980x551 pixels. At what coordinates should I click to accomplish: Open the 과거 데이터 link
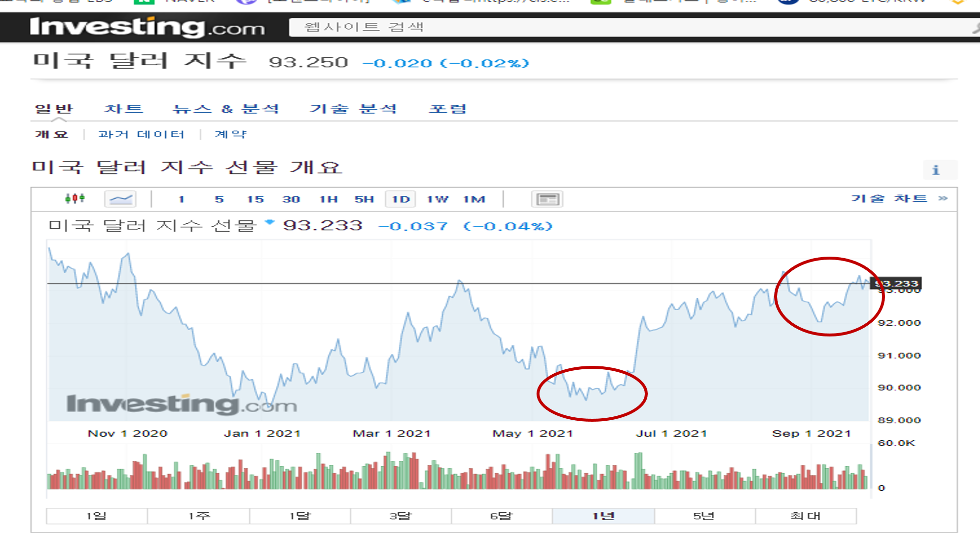pos(141,134)
